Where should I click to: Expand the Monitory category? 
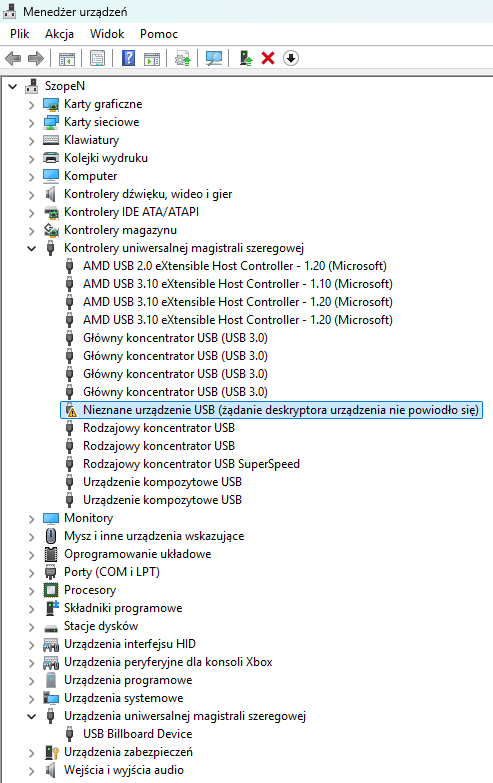(31, 519)
